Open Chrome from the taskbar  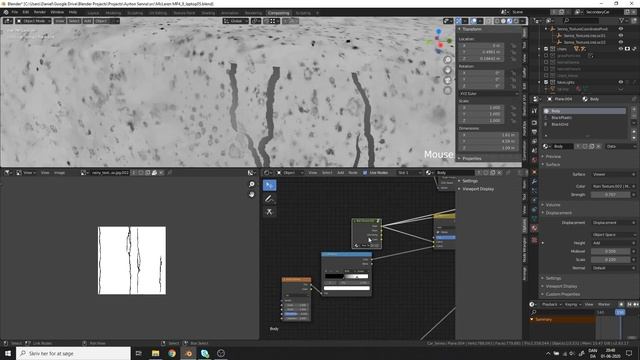pyautogui.click(x=172, y=353)
